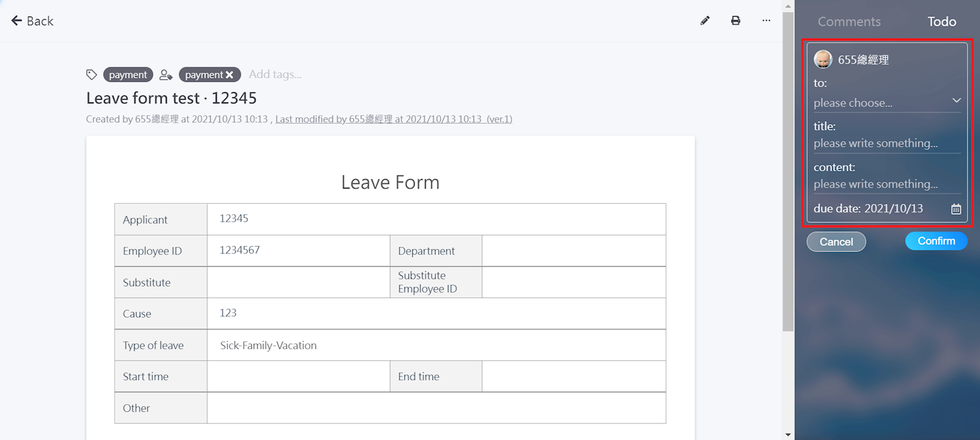Click the personal tag user icon
Screen dimensions: 980x440
[x=165, y=75]
